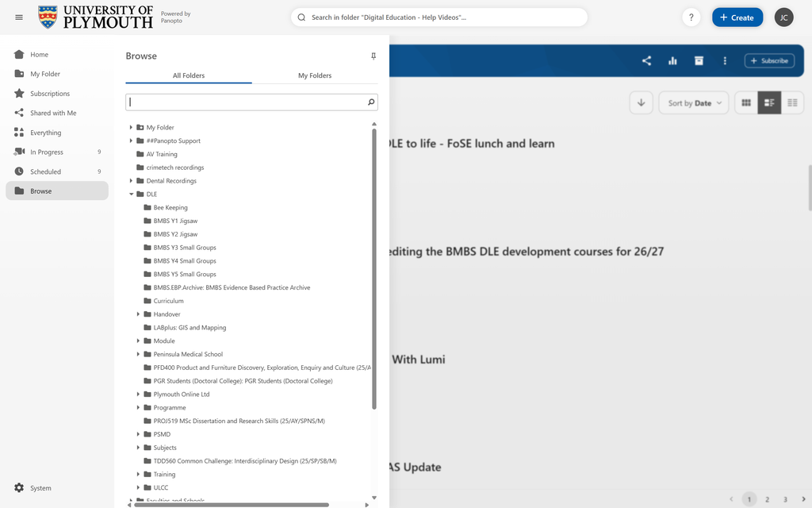The height and width of the screenshot is (508, 812).
Task: Switch to detail view
Action: (x=769, y=102)
